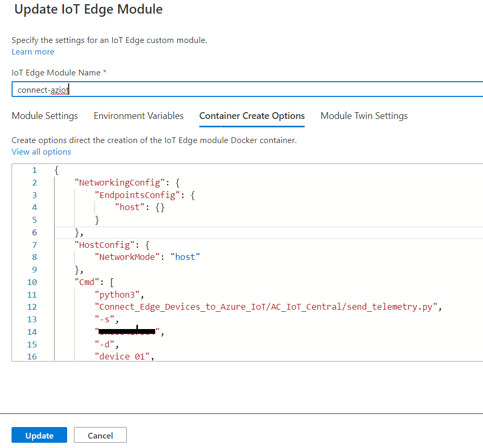Click the IoT Edge Module Name field
Screen dimensions: 483x448
point(246,90)
